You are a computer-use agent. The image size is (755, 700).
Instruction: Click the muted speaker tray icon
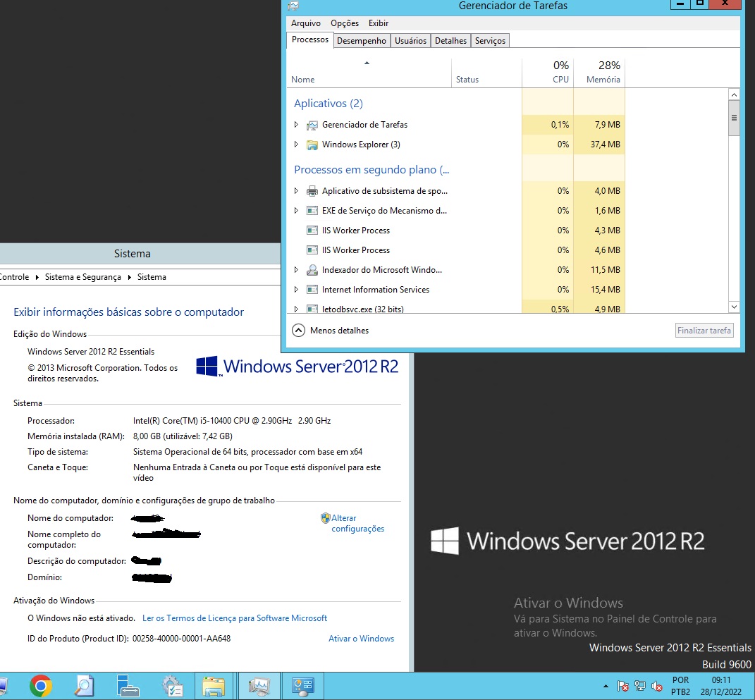pyautogui.click(x=657, y=686)
